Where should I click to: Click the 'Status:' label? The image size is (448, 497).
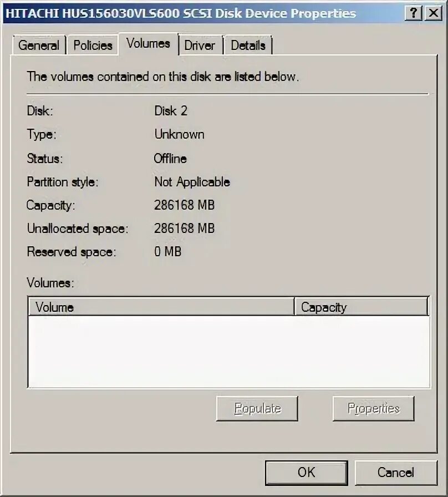45,159
